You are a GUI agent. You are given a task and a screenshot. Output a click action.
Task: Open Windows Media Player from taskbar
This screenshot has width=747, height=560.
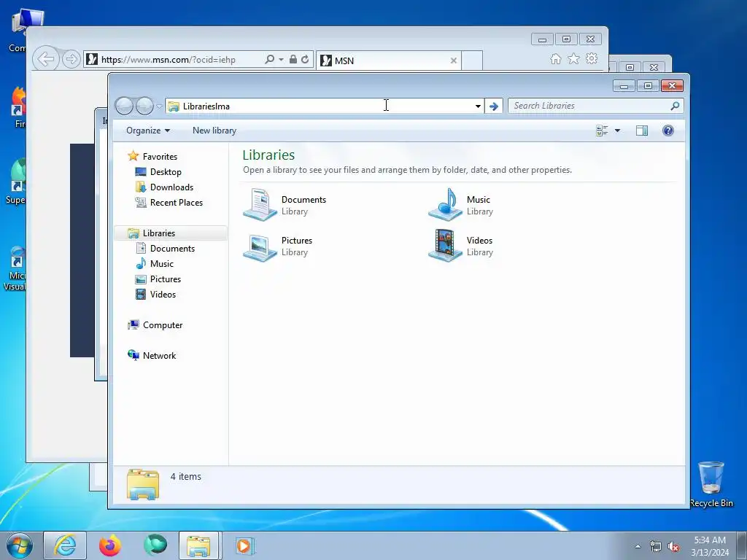point(245,545)
